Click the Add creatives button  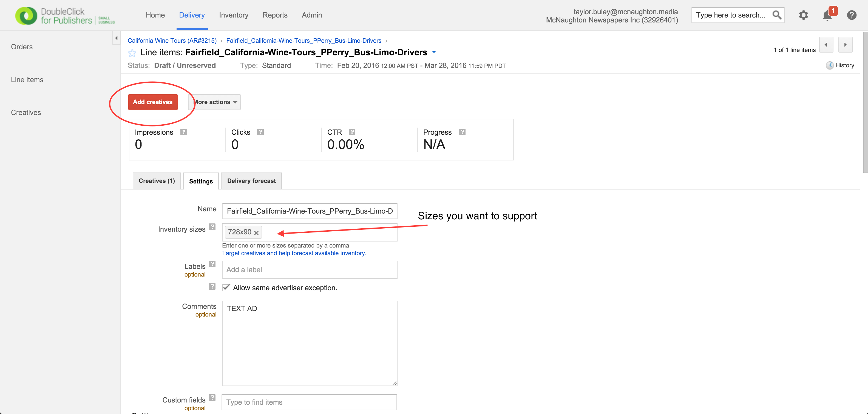tap(153, 102)
